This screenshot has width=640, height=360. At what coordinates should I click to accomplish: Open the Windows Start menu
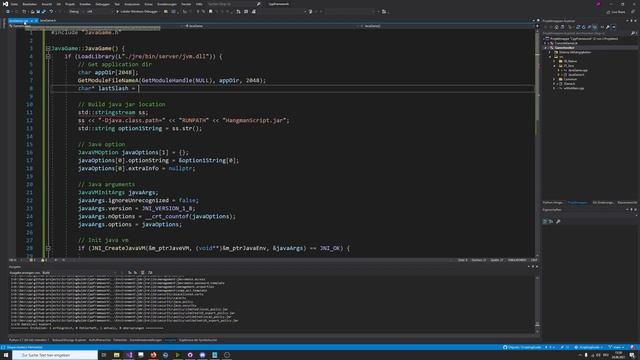coord(6,355)
